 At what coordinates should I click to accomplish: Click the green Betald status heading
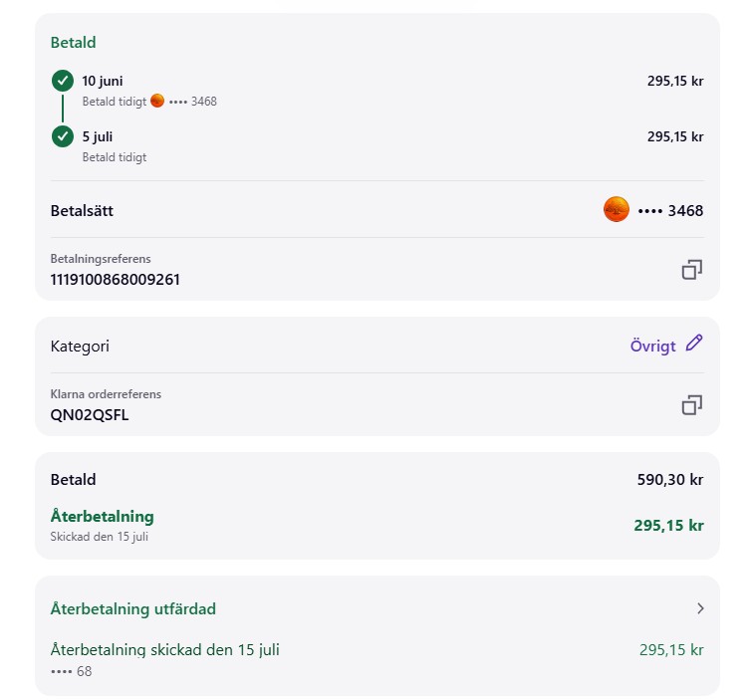[x=73, y=43]
